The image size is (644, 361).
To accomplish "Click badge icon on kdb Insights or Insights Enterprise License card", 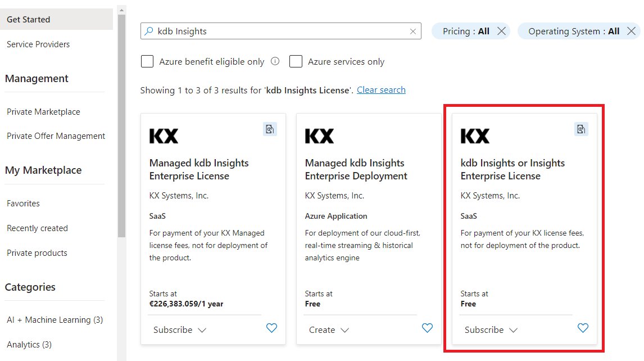I will 581,129.
